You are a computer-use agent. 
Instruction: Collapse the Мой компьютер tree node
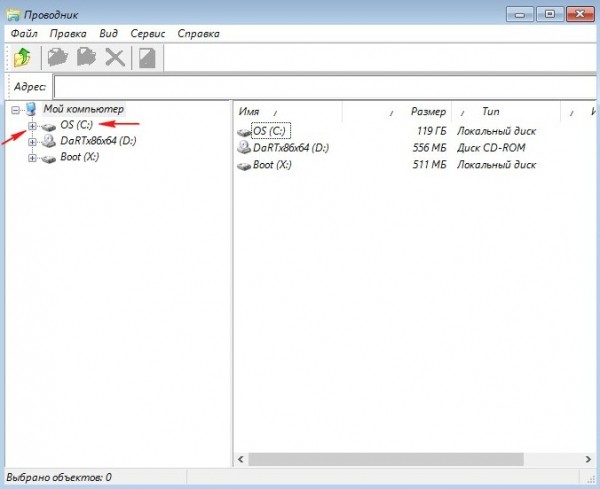[15, 110]
